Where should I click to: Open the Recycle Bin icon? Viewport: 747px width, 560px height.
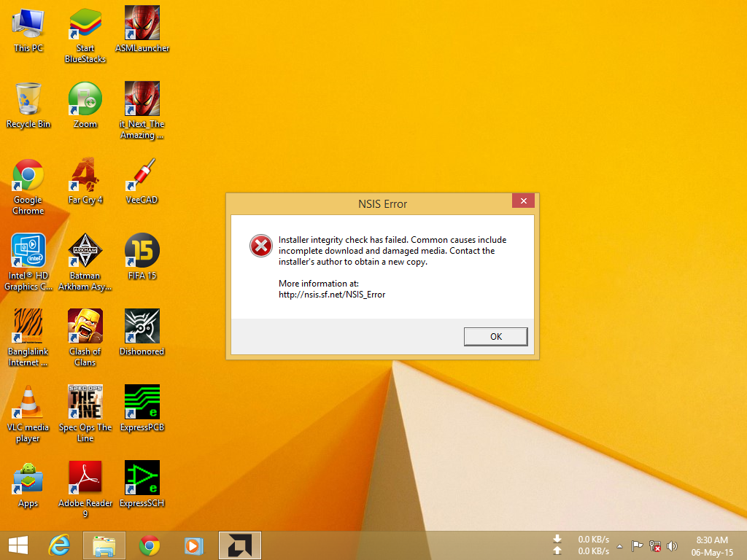tap(28, 105)
